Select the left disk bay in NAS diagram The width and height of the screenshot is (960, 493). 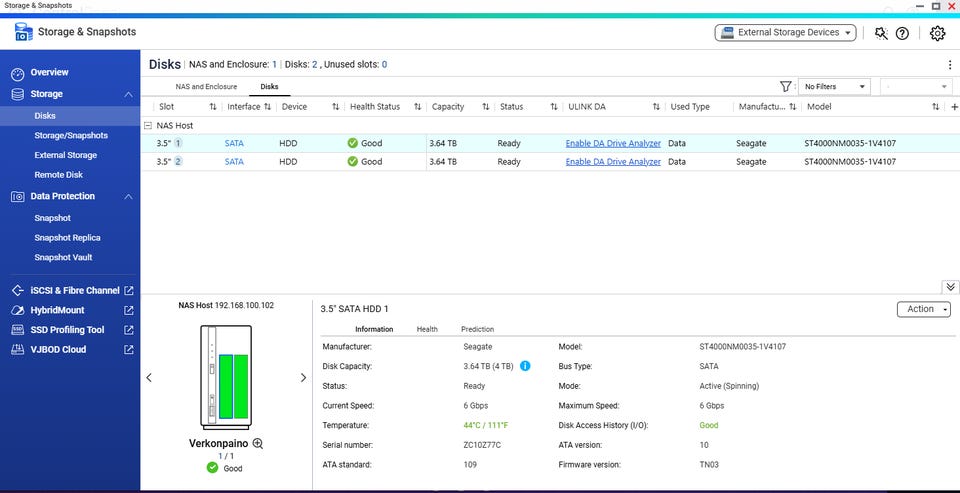click(226, 386)
